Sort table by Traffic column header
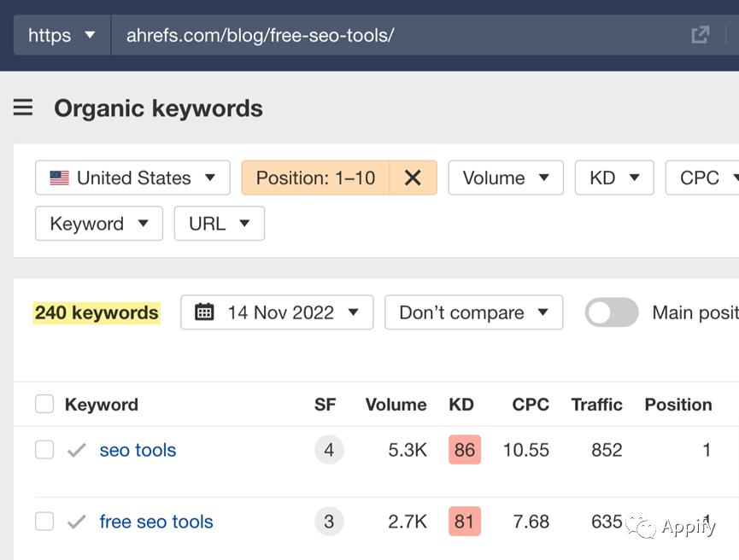 (596, 405)
